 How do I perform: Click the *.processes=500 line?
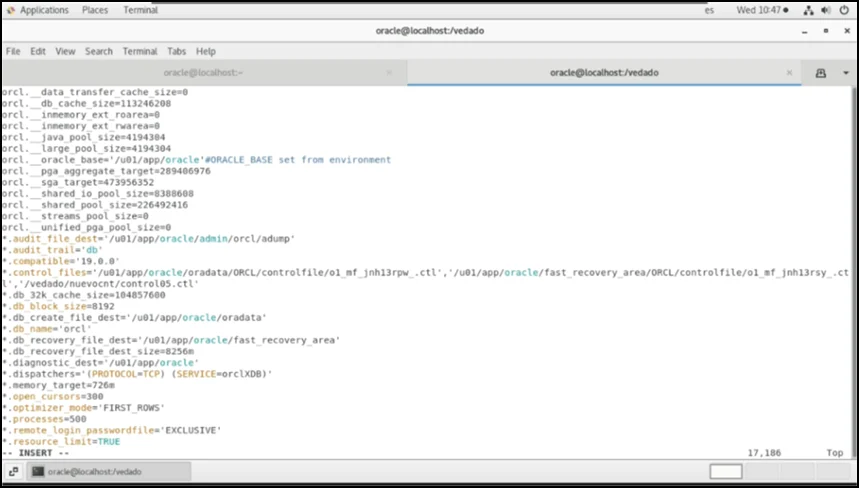click(x=44, y=419)
